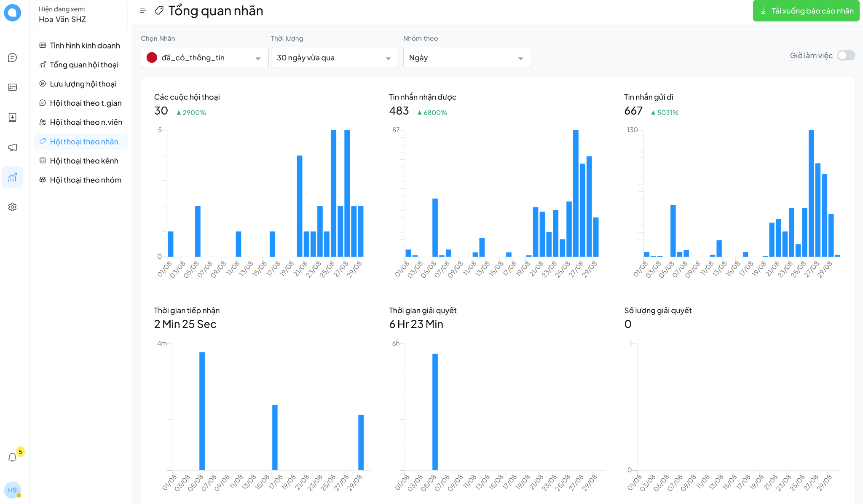Go to Tổng quan hội thoại menu item

84,65
